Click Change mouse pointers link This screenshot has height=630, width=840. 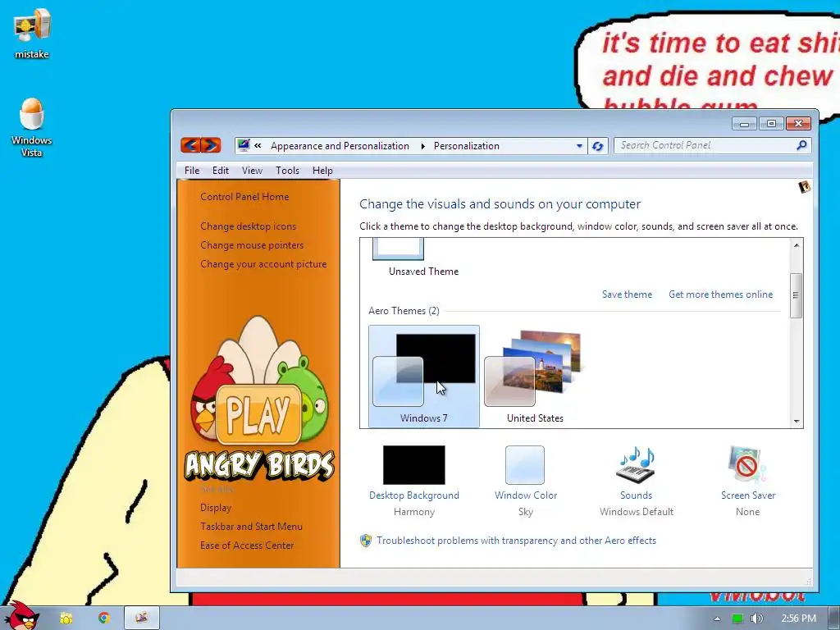click(x=252, y=244)
